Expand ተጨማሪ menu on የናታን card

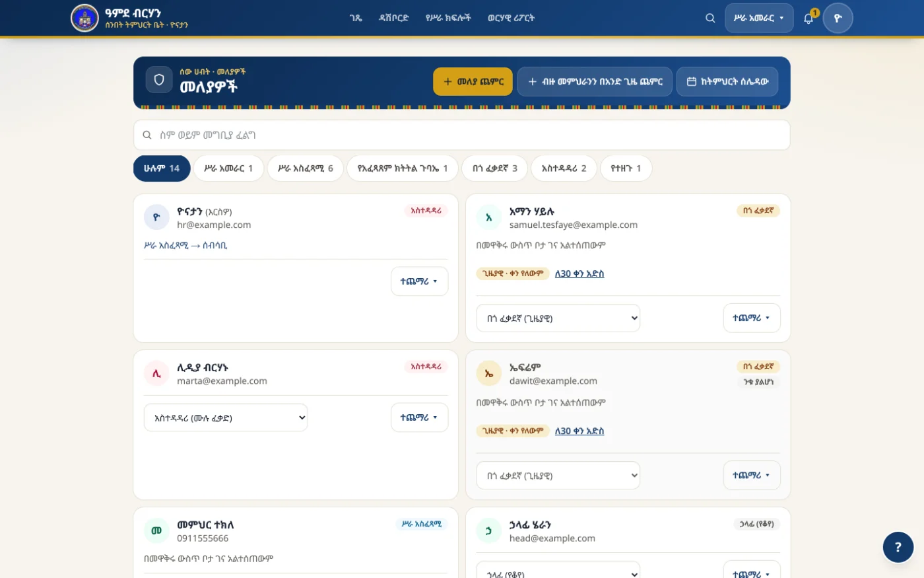click(x=419, y=281)
